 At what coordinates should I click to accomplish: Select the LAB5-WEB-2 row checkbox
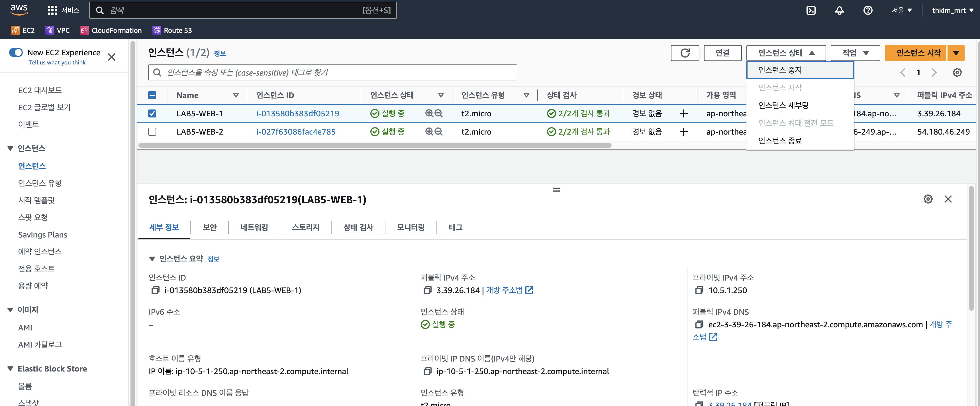[x=152, y=132]
